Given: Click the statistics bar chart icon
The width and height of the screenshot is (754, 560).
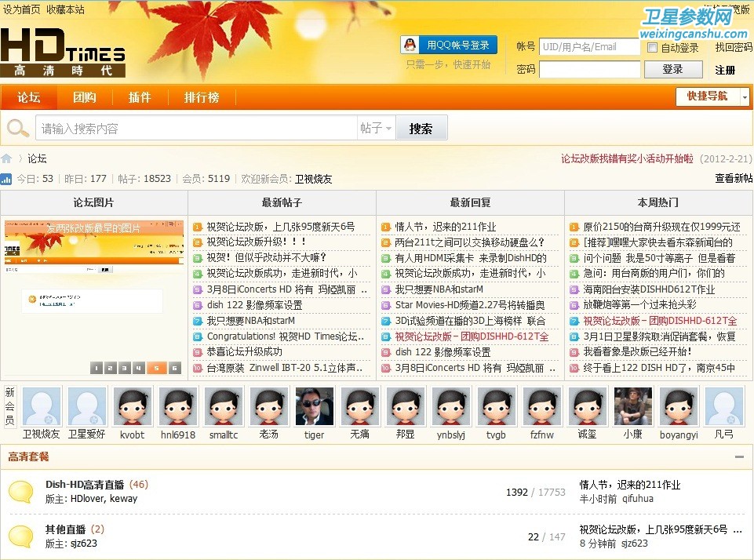Looking at the screenshot, I should [6, 179].
